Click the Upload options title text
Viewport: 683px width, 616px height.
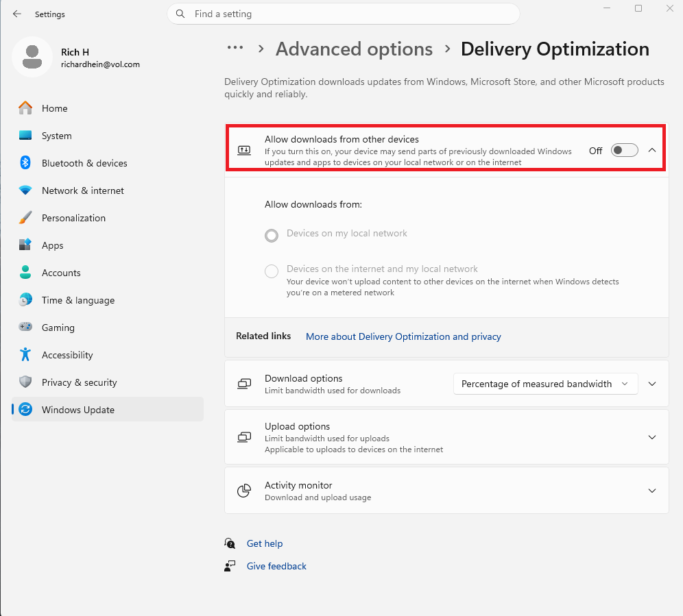297,426
